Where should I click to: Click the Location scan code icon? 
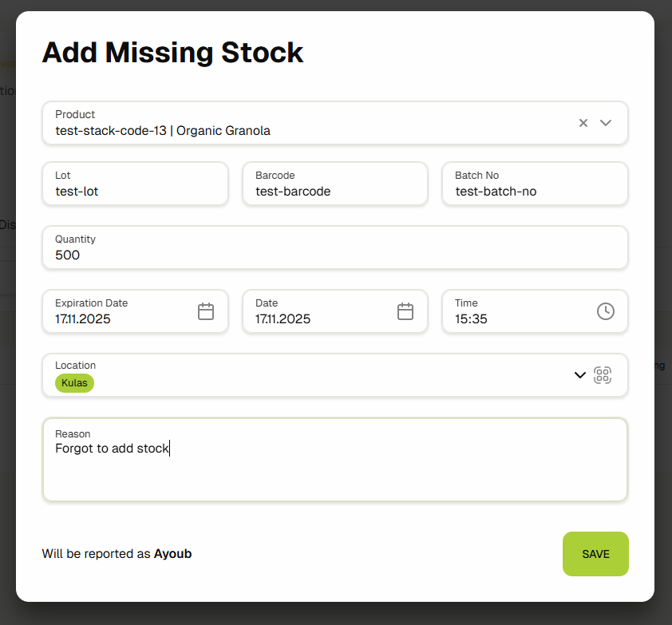(x=603, y=375)
